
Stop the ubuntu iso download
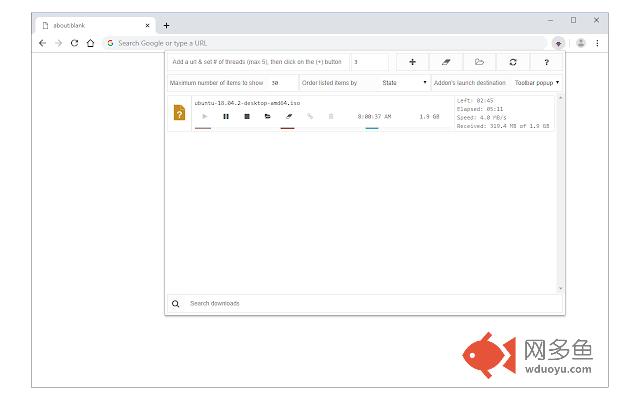tap(247, 116)
